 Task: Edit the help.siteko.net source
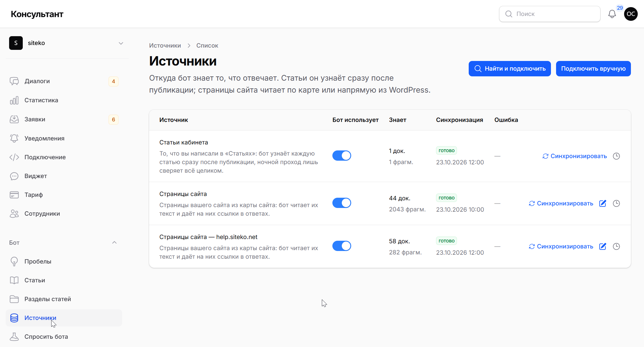602,246
